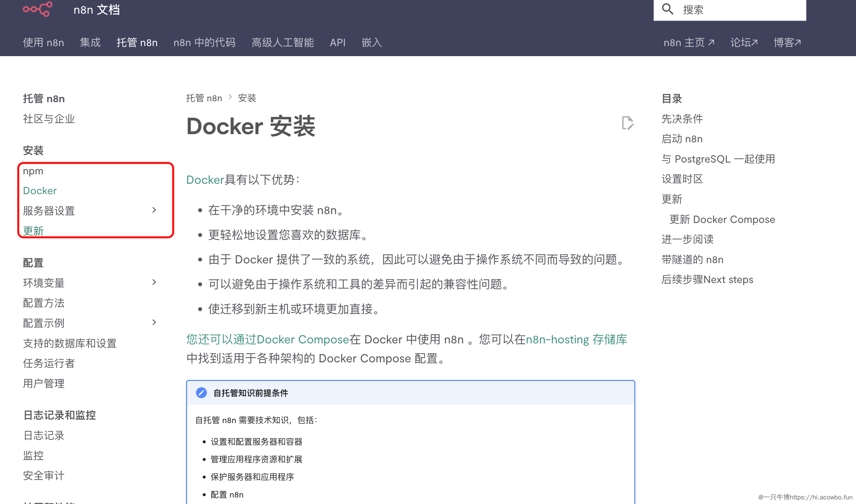Viewport: 856px width, 504px height.
Task: Switch to the 集成 navigation tab
Action: coord(90,42)
